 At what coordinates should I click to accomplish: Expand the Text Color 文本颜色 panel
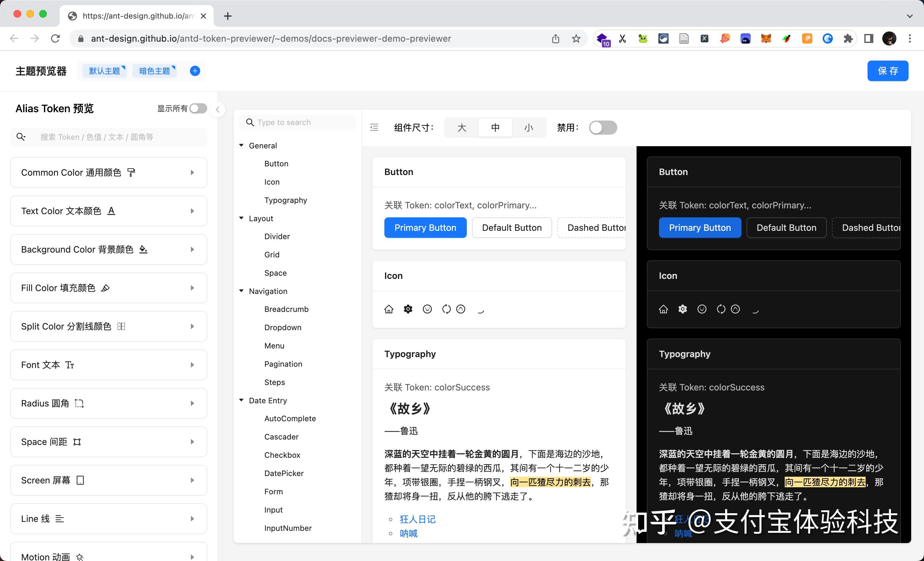pos(193,211)
